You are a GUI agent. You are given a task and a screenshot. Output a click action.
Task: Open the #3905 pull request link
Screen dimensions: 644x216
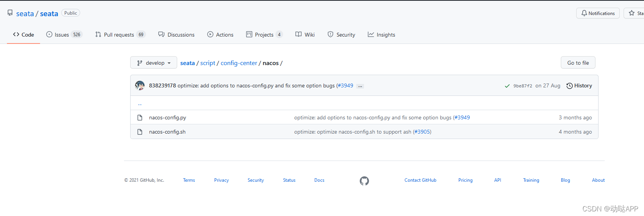tap(422, 132)
